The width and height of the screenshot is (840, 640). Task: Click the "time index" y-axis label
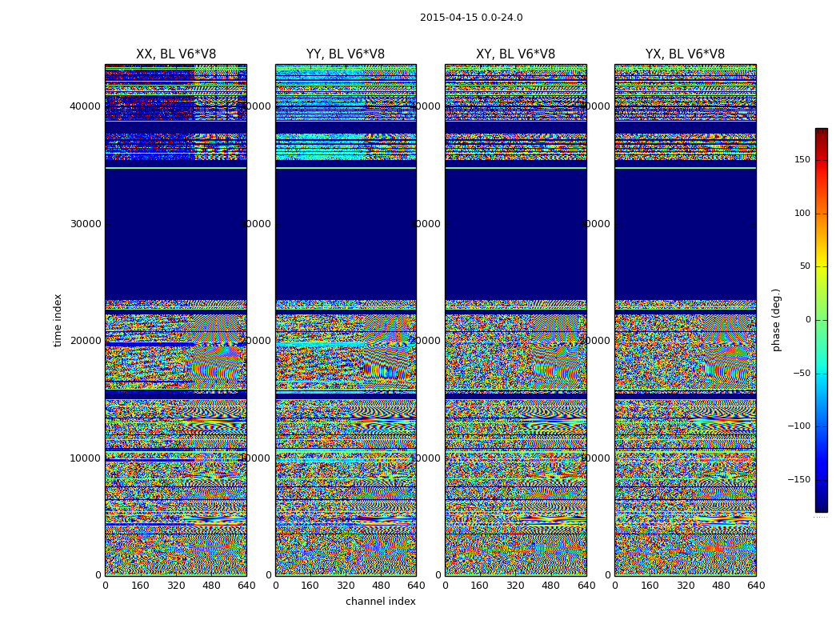[58, 320]
